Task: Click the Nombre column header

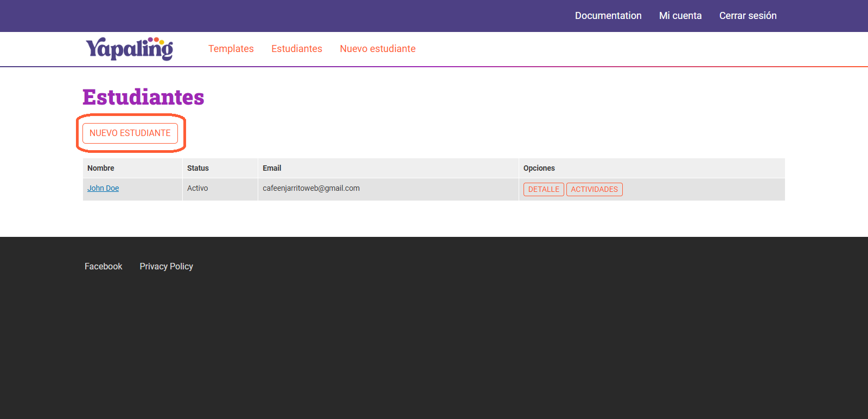Action: pyautogui.click(x=101, y=168)
